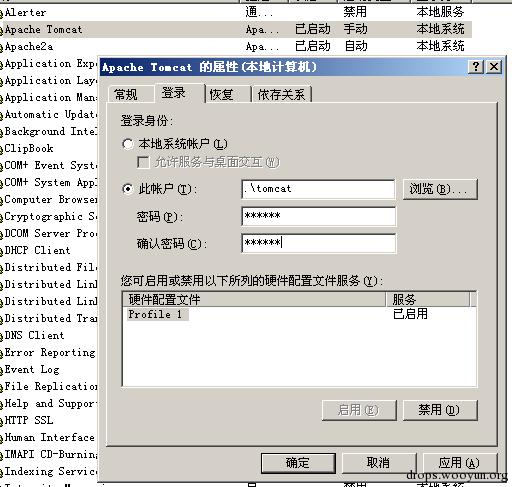
Task: Select the Cryptographic Services row
Action: tap(49, 216)
